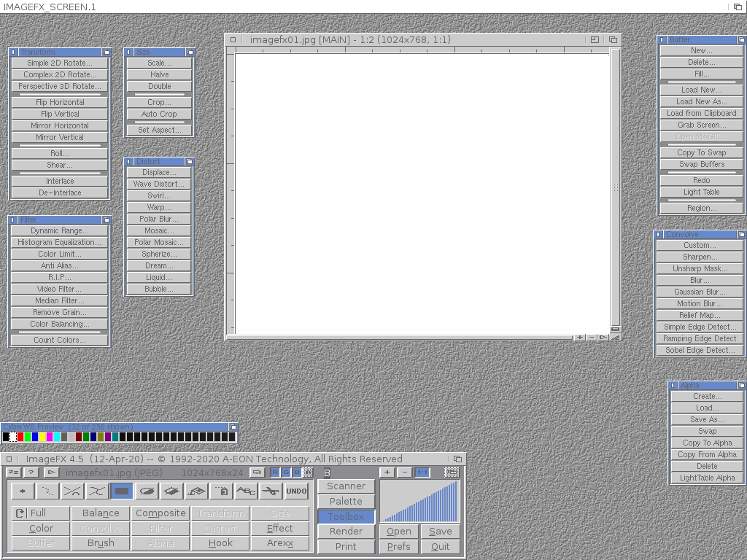Open the Full region selector cycle gadget
The height and width of the screenshot is (560, 747).
[x=20, y=513]
